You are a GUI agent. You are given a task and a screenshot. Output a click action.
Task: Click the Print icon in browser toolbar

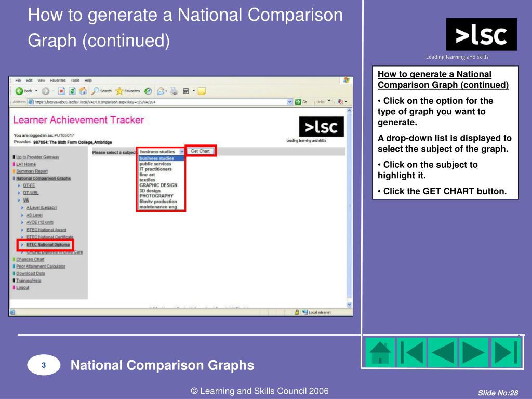(174, 91)
